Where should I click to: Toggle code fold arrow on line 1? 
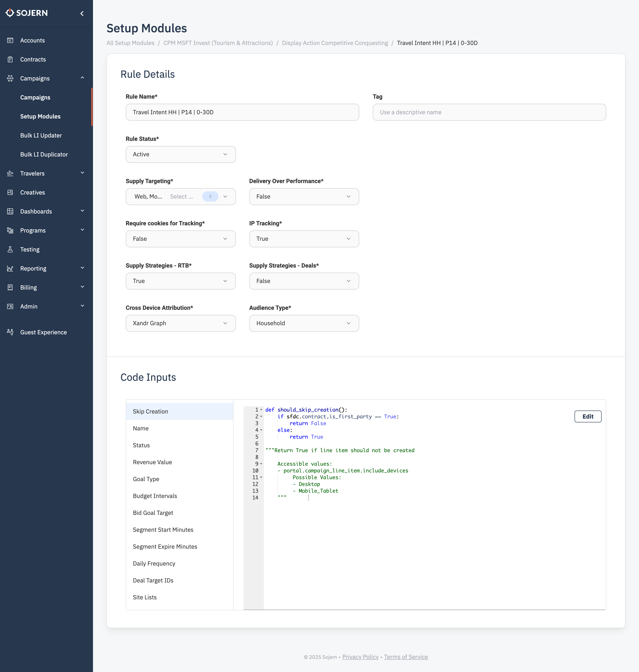coord(261,409)
